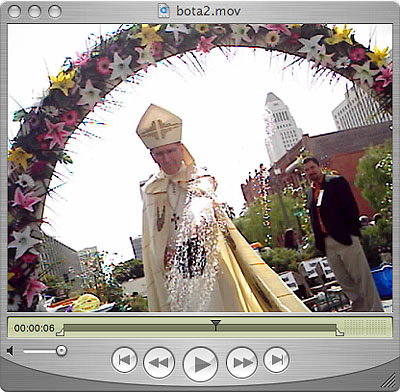
Task: Minimize the QuickTime player window
Action: pos(34,12)
